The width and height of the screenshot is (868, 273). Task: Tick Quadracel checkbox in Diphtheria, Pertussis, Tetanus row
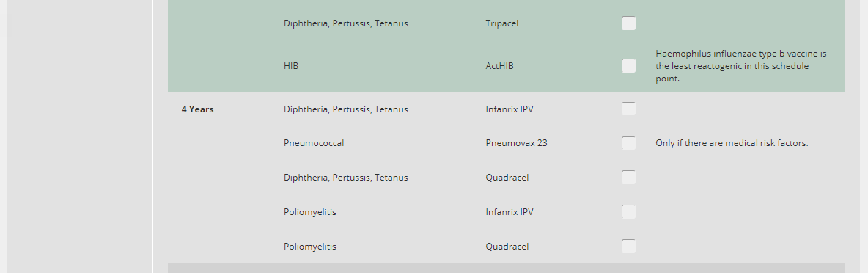628,178
